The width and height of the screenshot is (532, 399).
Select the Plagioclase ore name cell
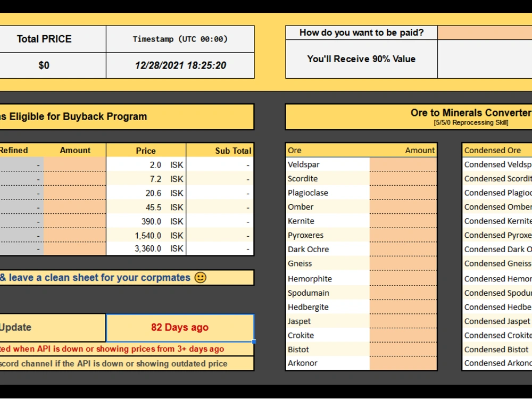tap(328, 193)
